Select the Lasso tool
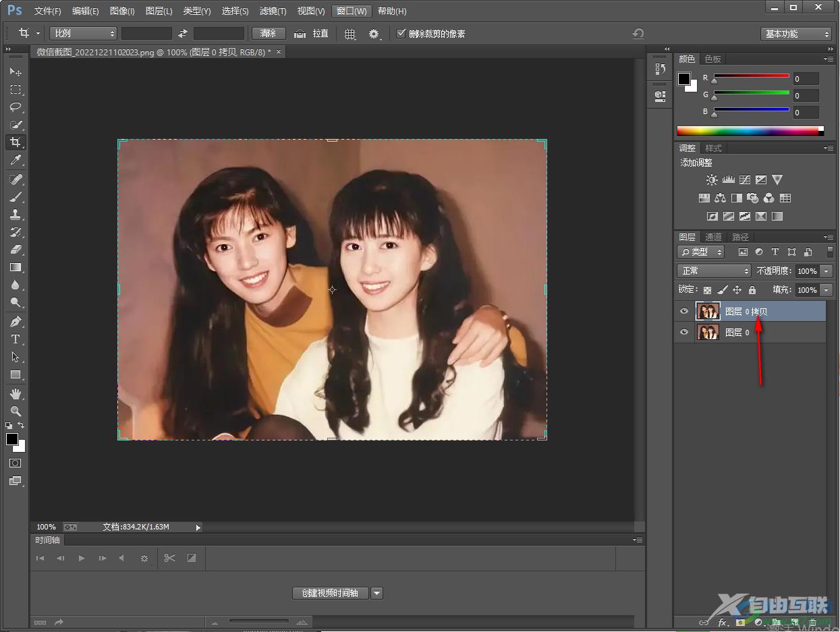The width and height of the screenshot is (840, 632). [15, 107]
